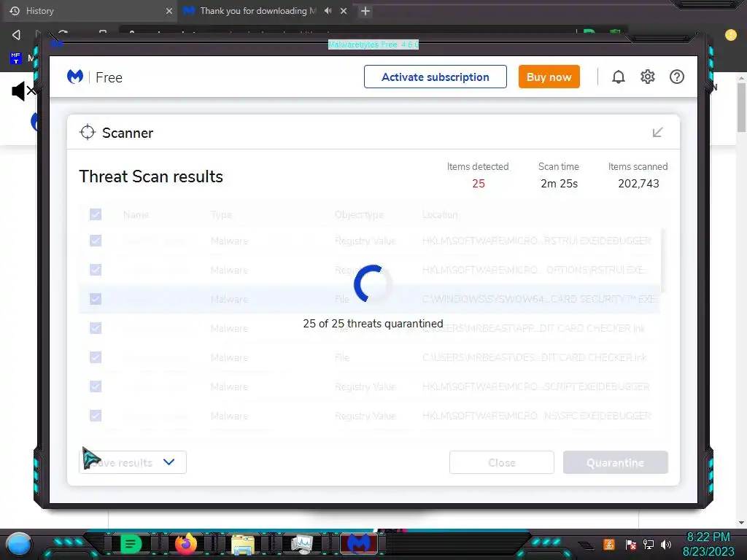The image size is (747, 560).
Task: Click the Scan time value 2m 25s
Action: click(x=559, y=183)
